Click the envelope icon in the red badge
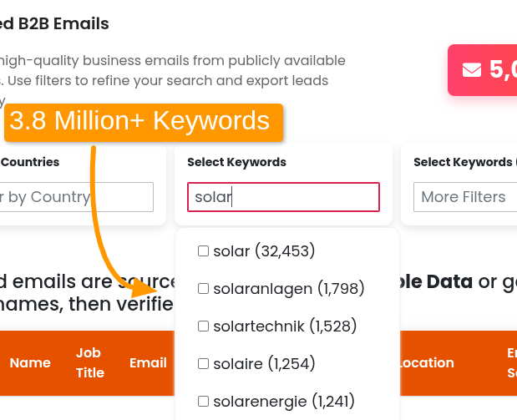This screenshot has width=517, height=420. (472, 69)
